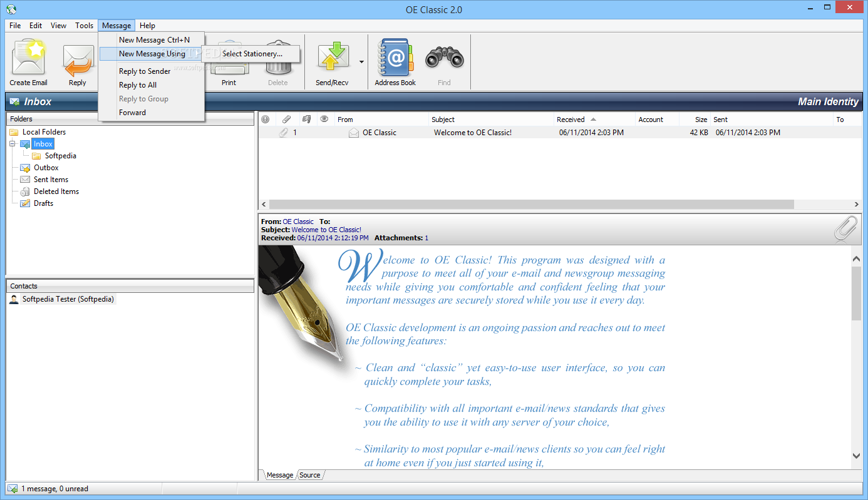Select the Softpedia subfolder
Screen dimensions: 868x500
[60, 156]
